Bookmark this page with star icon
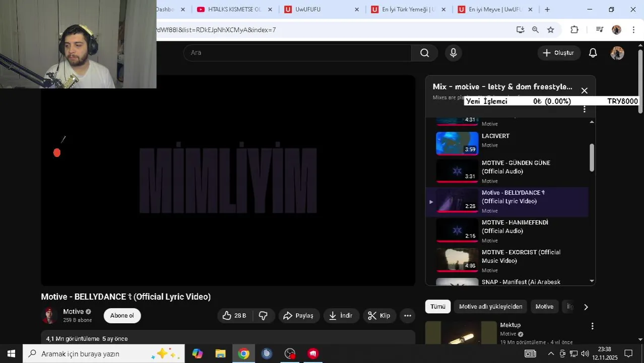Viewport: 644px width, 363px height. click(551, 30)
